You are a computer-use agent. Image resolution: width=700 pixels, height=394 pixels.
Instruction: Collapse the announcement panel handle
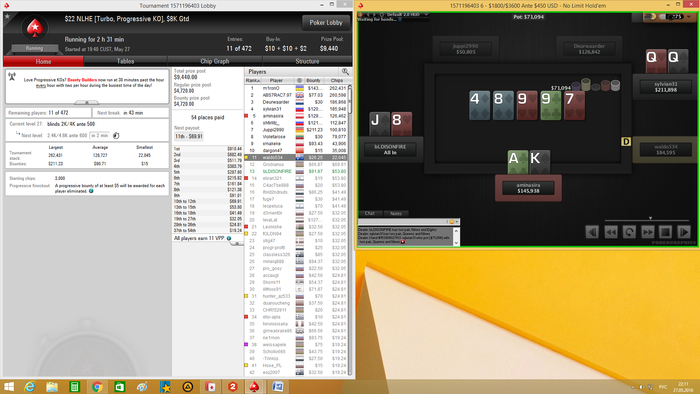pos(87,103)
